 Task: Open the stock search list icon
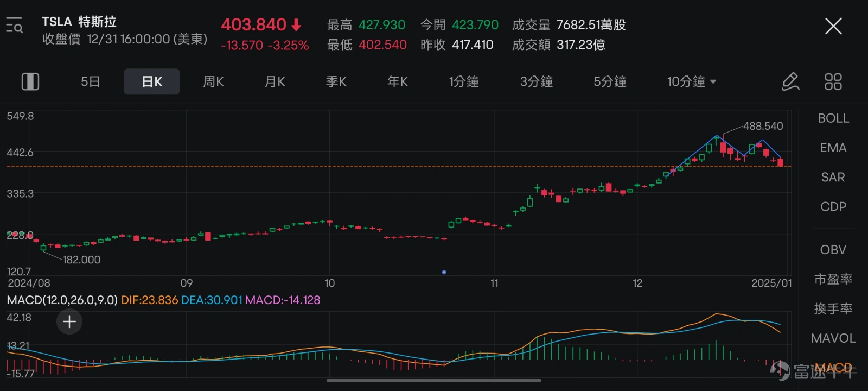[x=14, y=26]
